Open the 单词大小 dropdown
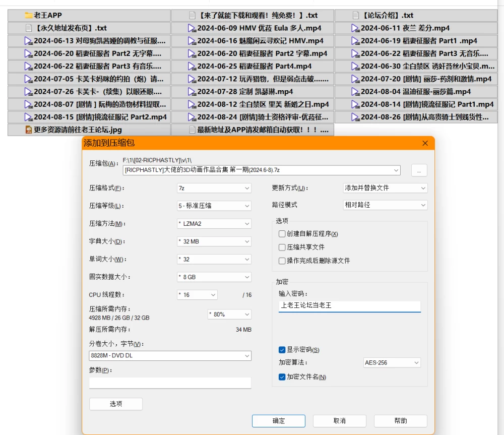This screenshot has height=435, width=504. 214,259
